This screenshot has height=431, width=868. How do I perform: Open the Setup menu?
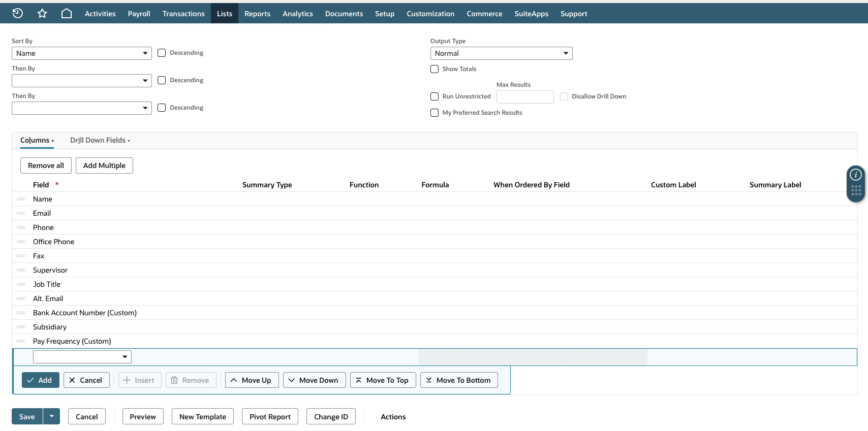pos(385,14)
